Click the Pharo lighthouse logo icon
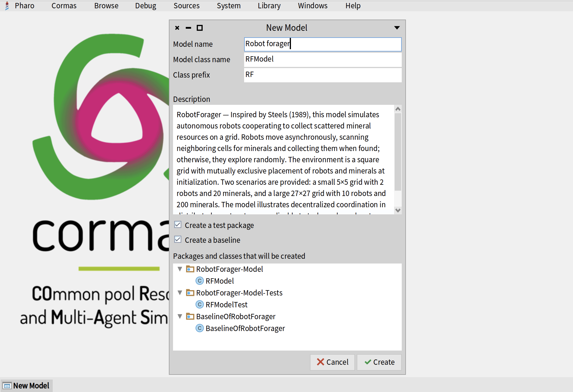The width and height of the screenshot is (573, 392). [x=7, y=6]
